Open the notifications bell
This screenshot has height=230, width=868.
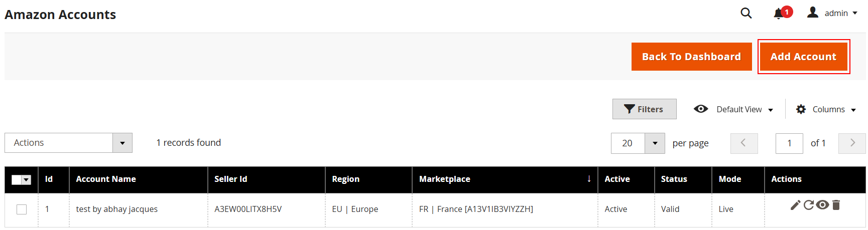click(779, 14)
